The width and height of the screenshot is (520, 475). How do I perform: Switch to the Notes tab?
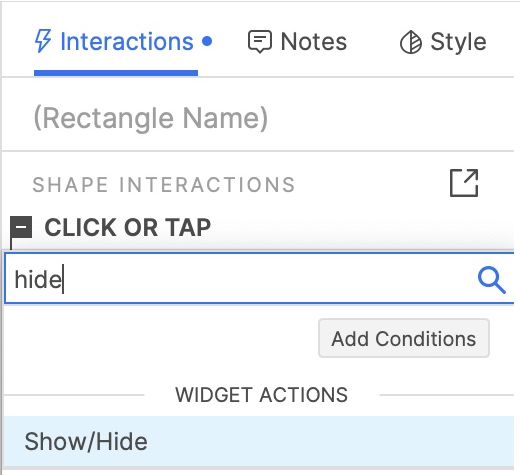coord(297,42)
